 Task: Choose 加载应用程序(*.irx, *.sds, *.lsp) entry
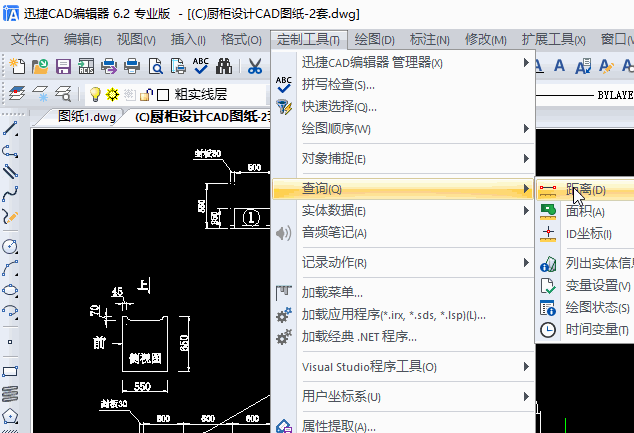[404, 315]
